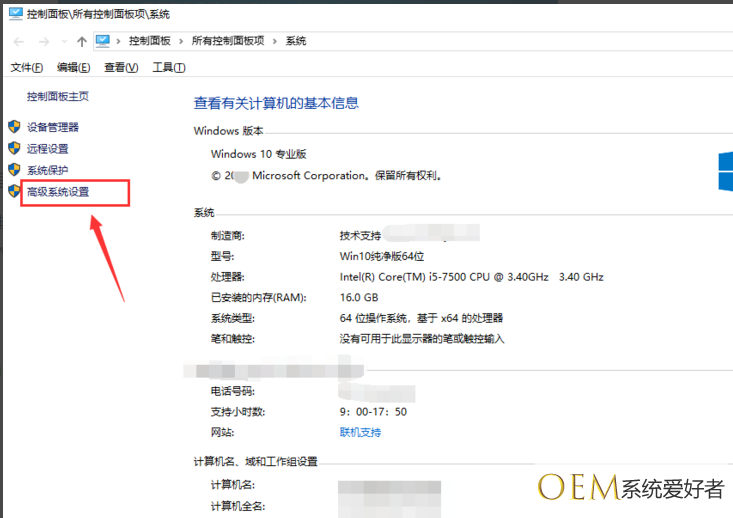Expand chevron after 所有控制面板项 in breadcrumb
This screenshot has height=518, width=733.
click(x=274, y=41)
